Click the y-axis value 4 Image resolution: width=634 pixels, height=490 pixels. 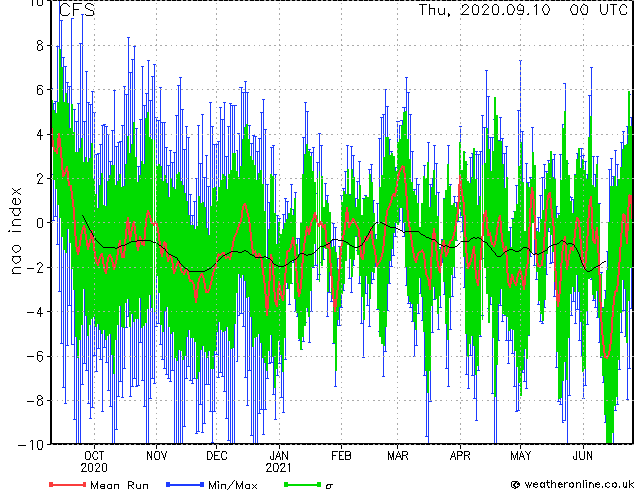[x=40, y=134]
